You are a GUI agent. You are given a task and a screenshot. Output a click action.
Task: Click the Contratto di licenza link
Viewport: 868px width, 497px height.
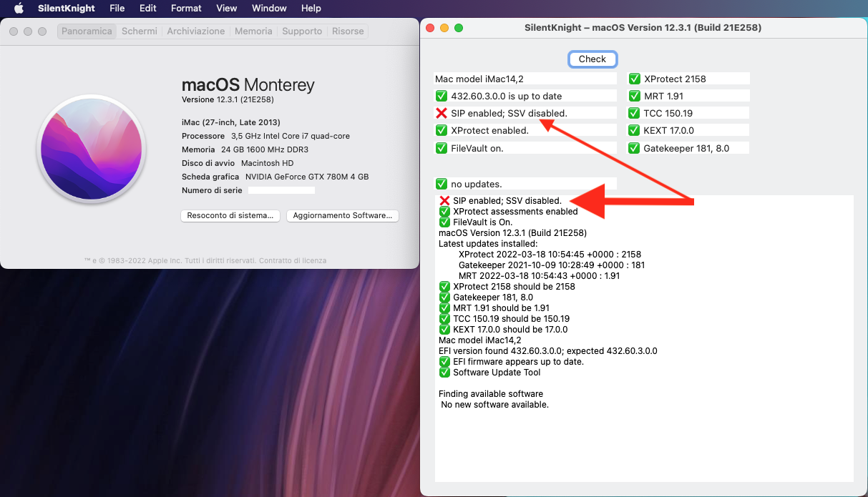(293, 260)
